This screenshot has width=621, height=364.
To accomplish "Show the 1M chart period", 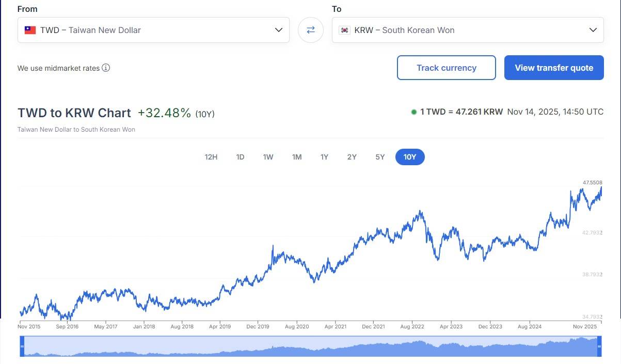I will click(296, 157).
